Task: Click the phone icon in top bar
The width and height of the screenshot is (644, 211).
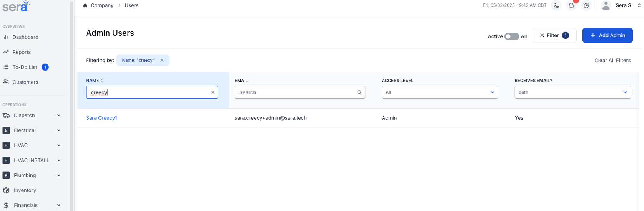Action: pos(556,5)
